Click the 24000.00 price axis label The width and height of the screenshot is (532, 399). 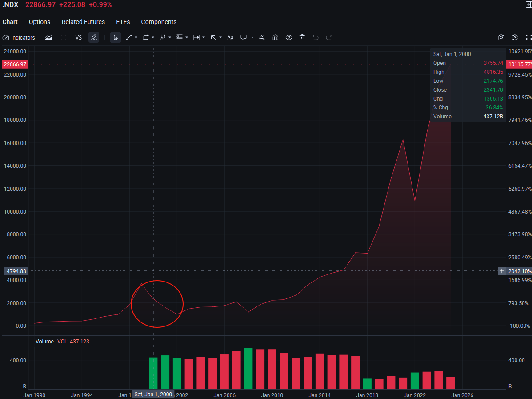[x=15, y=51]
